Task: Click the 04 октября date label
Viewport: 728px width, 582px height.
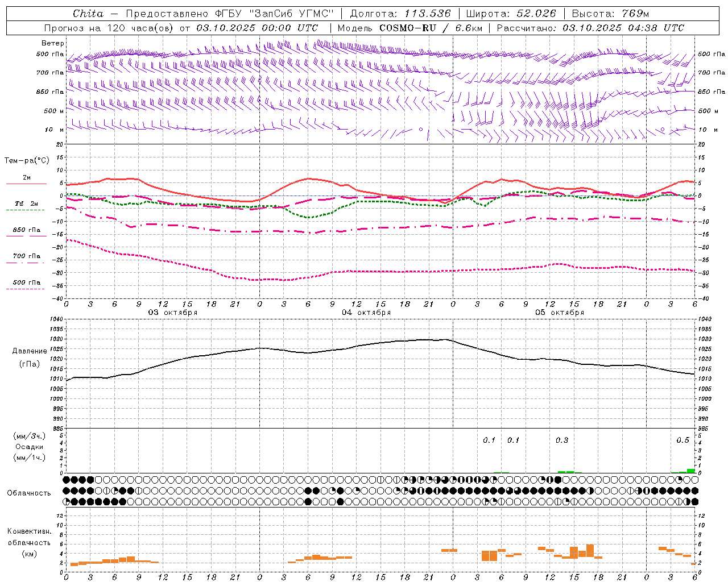Action: click(x=366, y=313)
